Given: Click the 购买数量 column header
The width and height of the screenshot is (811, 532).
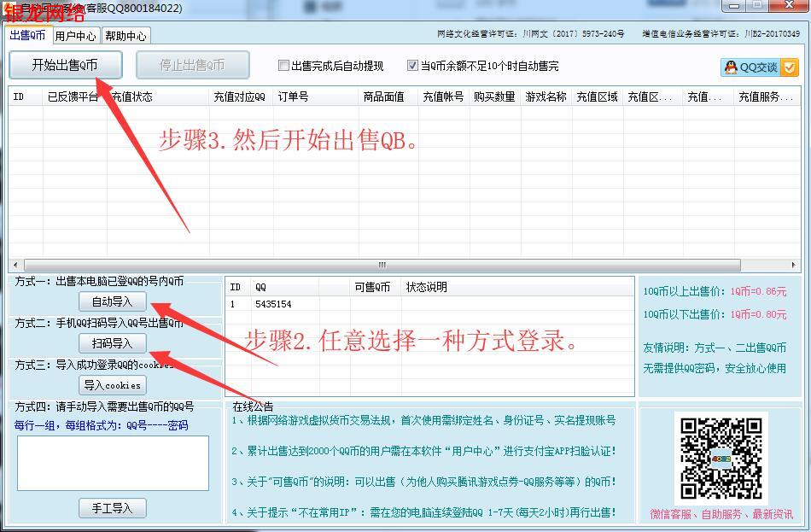Looking at the screenshot, I should (494, 96).
